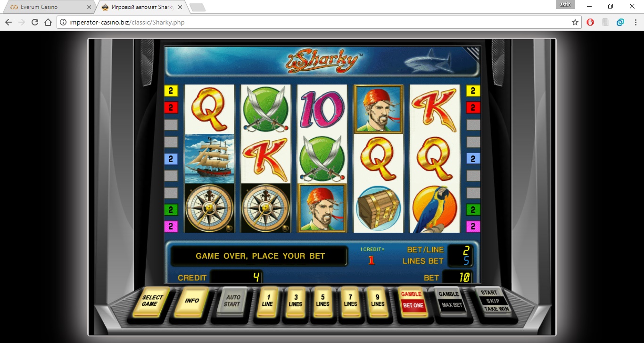Click the pirate portrait on fourth reel

click(379, 109)
